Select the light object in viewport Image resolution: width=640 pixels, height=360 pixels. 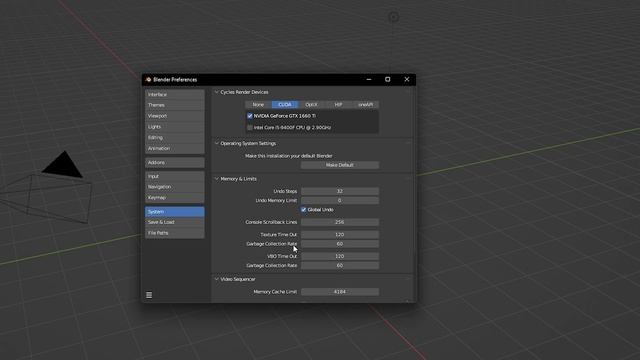[393, 18]
